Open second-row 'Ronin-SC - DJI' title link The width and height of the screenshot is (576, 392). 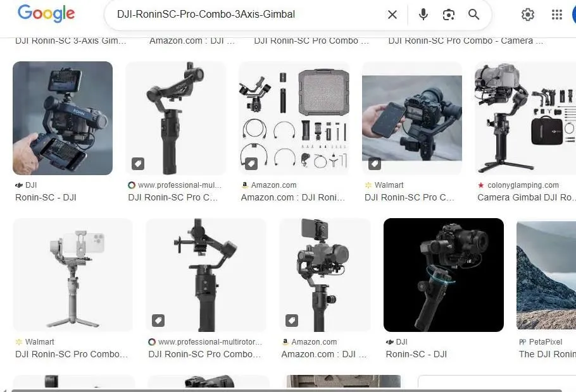416,354
